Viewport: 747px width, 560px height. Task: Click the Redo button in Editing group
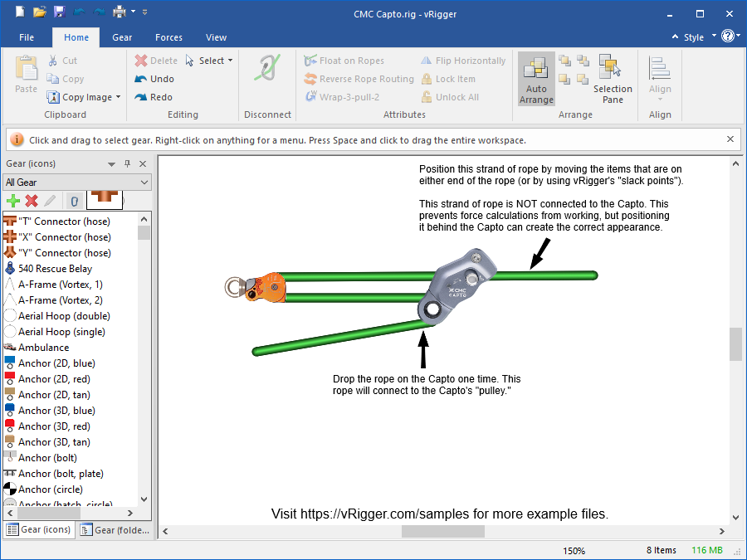[x=154, y=97]
